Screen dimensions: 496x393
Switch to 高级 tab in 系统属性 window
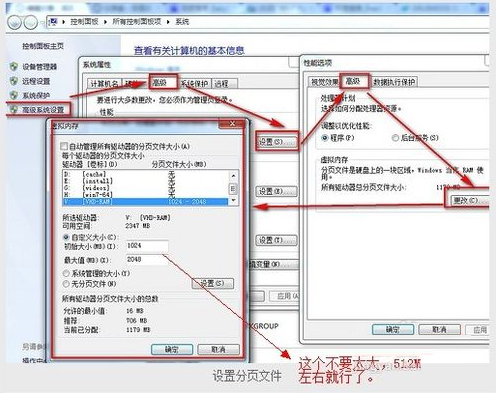click(163, 82)
